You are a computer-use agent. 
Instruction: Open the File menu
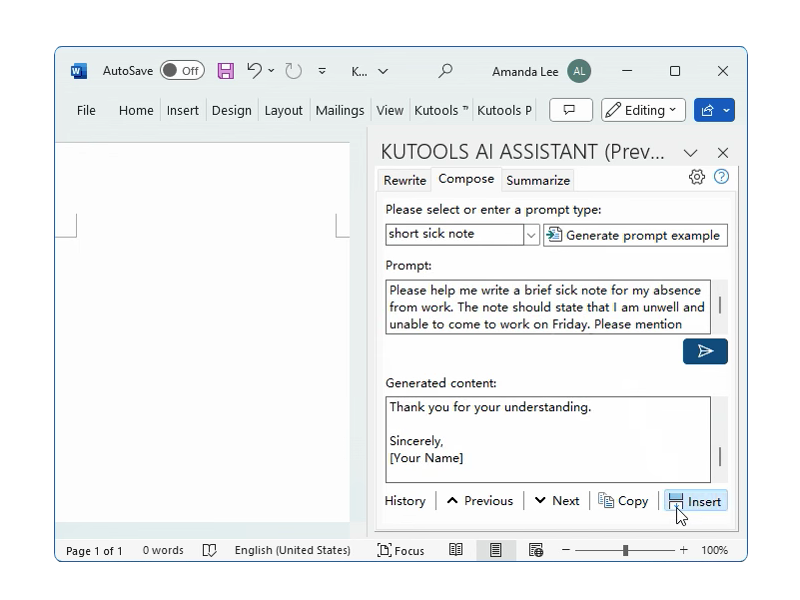(x=86, y=110)
